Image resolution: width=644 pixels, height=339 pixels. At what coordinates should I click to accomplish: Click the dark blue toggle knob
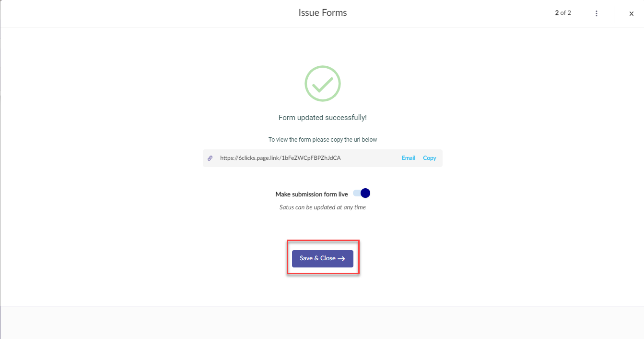pos(365,194)
